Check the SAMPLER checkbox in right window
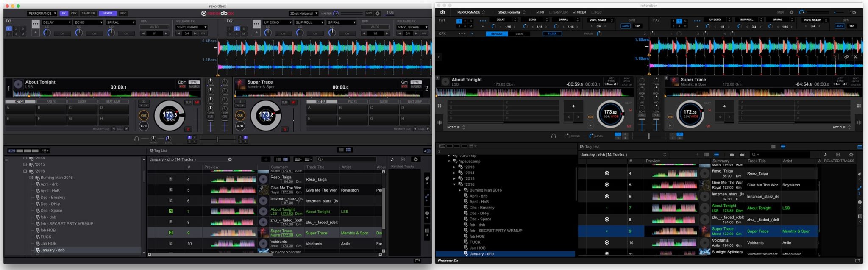The image size is (868, 270). pyautogui.click(x=551, y=12)
